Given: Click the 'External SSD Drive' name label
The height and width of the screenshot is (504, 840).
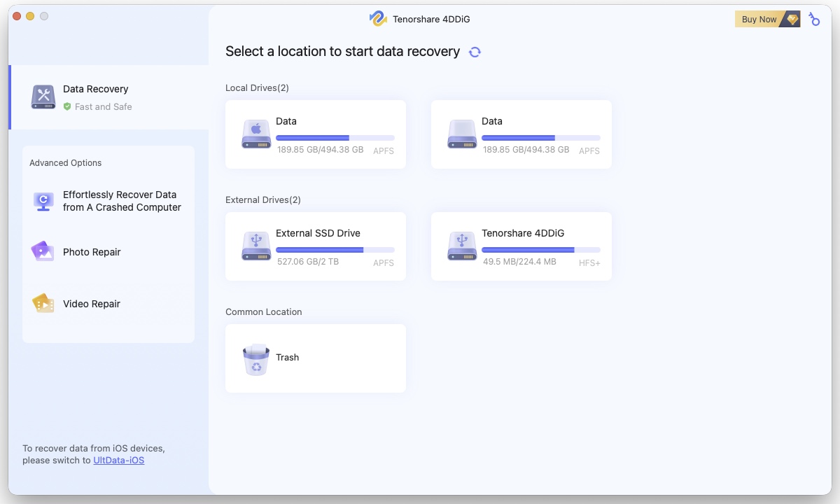Looking at the screenshot, I should pos(318,233).
